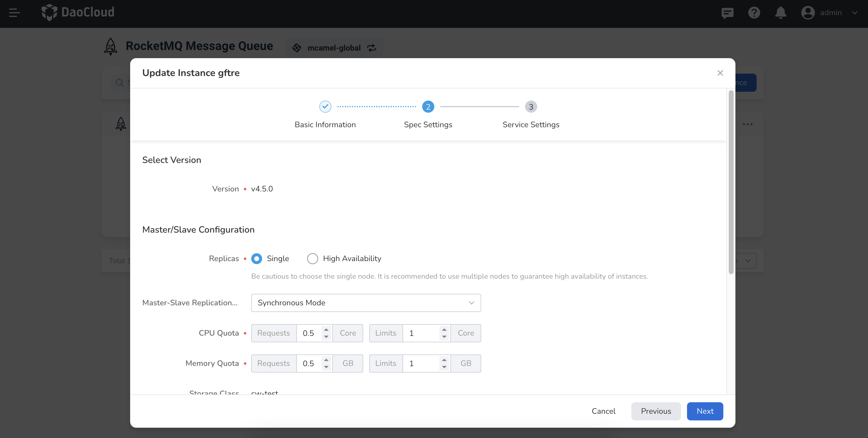Go to the Basic Information step

point(325,107)
